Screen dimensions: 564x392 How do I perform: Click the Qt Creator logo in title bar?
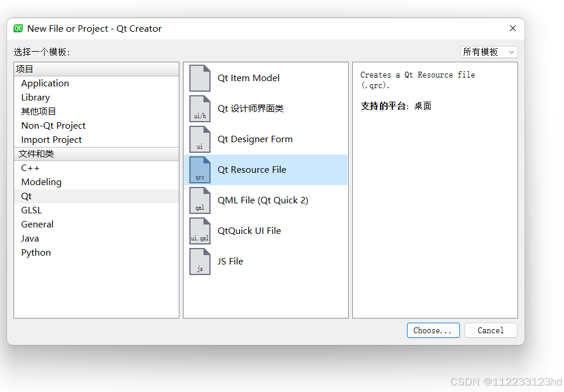coord(18,28)
